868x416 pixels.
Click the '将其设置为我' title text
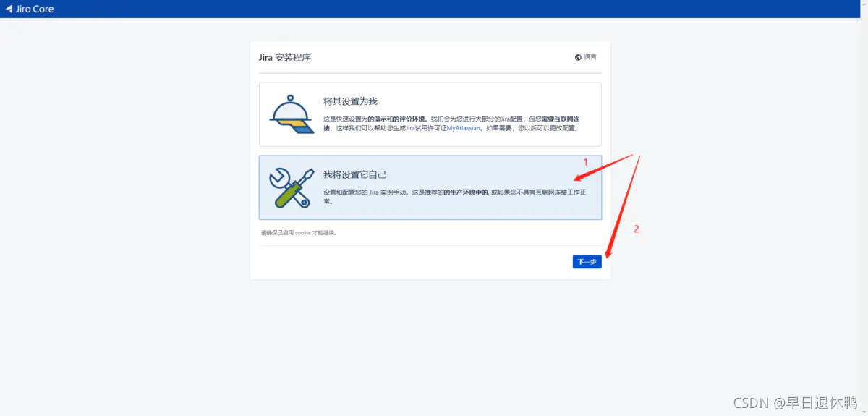pos(350,101)
